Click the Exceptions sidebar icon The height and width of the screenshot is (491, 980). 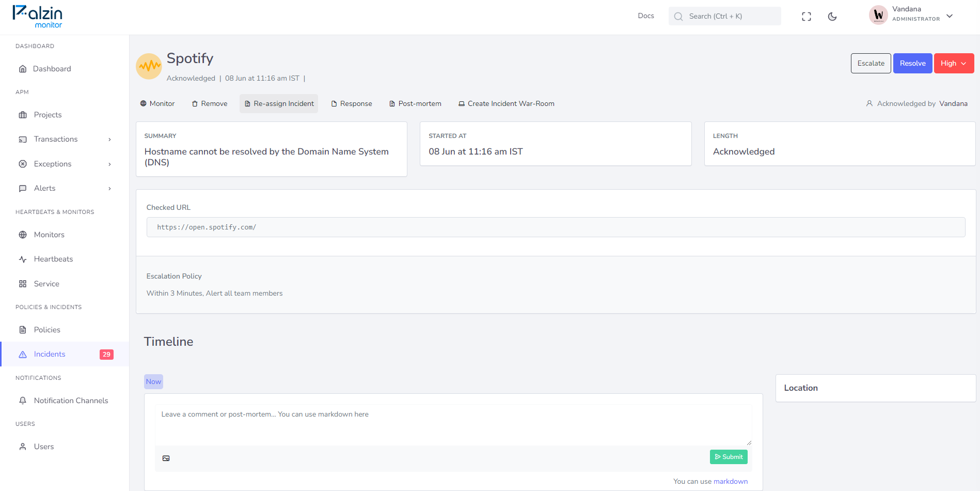pyautogui.click(x=23, y=164)
